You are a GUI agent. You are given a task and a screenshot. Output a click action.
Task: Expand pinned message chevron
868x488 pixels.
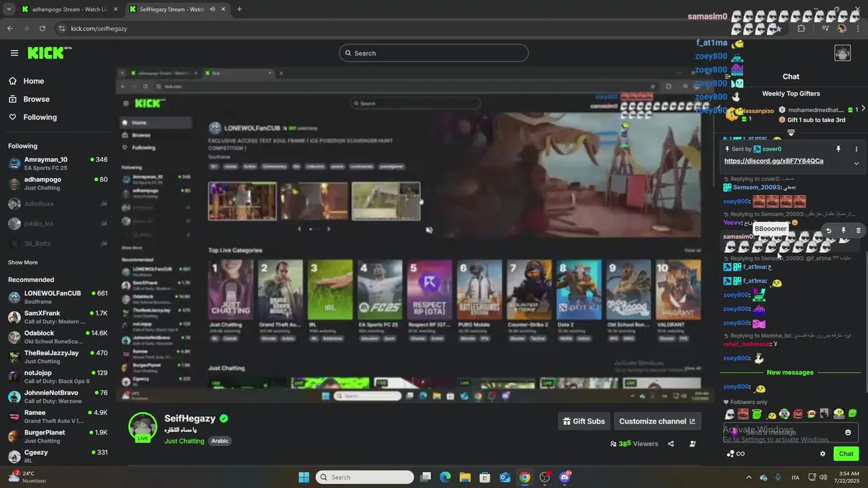tap(856, 163)
